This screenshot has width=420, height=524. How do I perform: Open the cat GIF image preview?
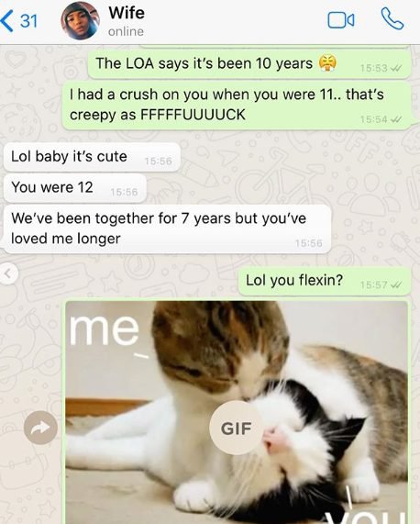pos(237,412)
